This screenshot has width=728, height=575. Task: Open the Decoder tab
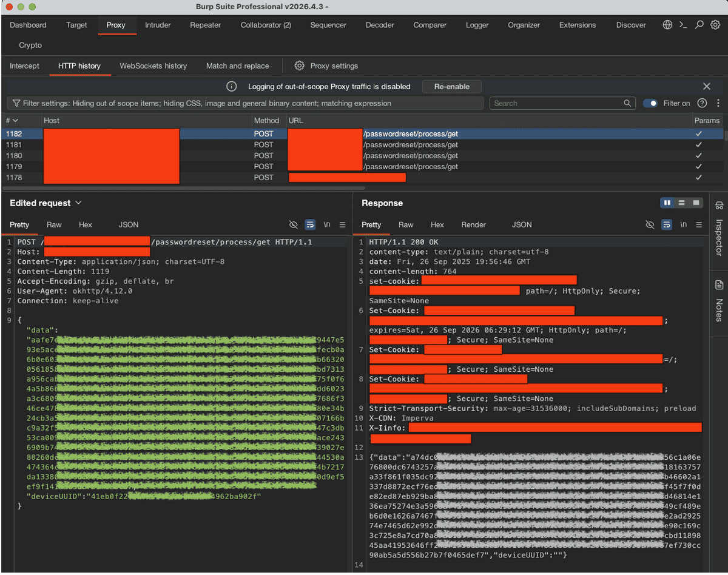pos(380,25)
